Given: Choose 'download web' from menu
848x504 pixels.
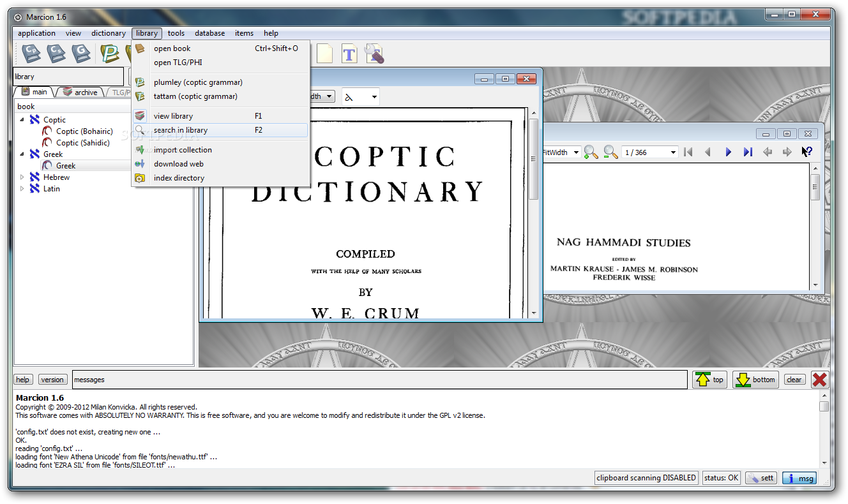Looking at the screenshot, I should tap(220, 164).
